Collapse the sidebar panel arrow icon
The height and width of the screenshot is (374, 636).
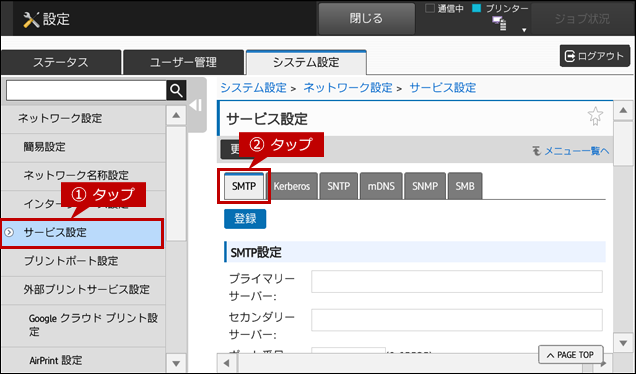tap(196, 105)
